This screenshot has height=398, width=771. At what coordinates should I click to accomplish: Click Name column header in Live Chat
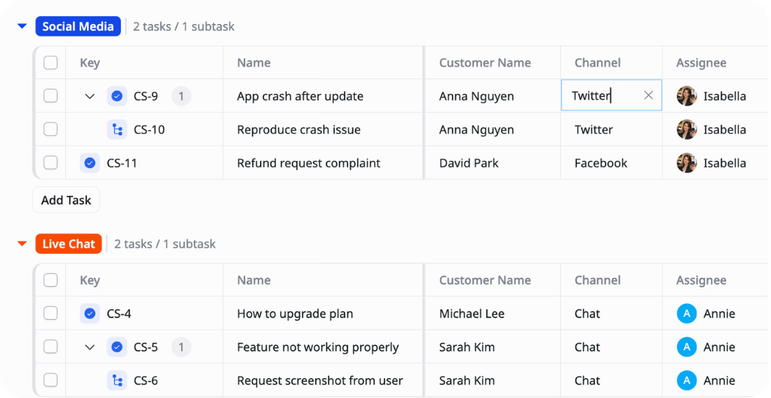pyautogui.click(x=254, y=280)
